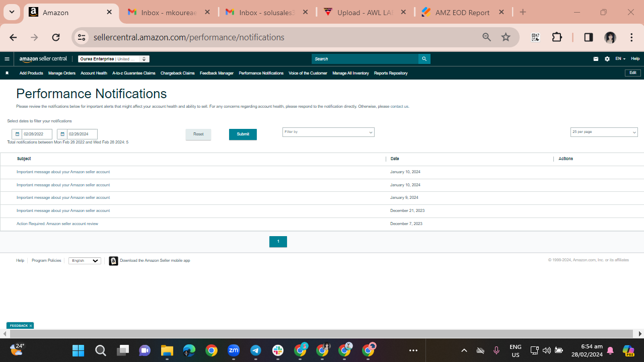This screenshot has width=644, height=362.
Task: Open the Seller Central settings gear
Action: click(607, 59)
